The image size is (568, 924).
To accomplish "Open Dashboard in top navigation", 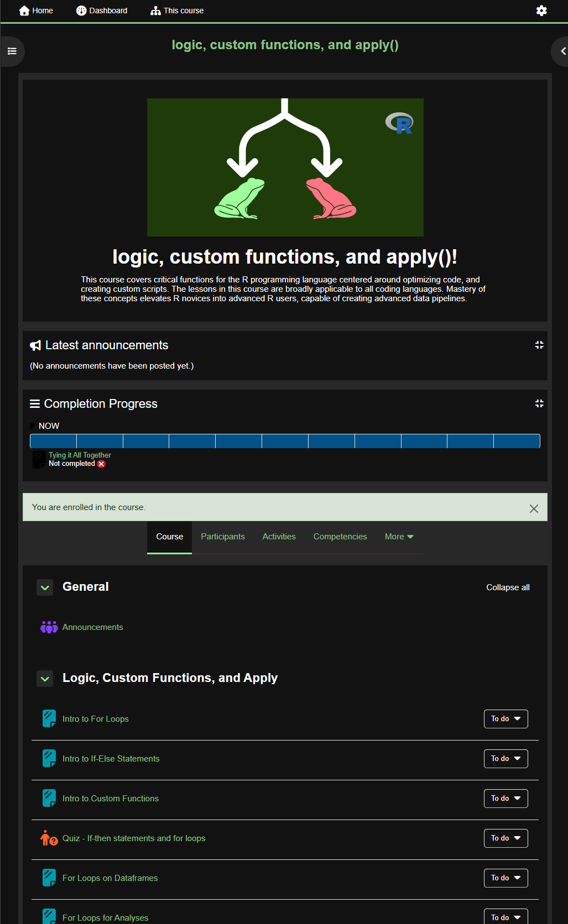I will tap(102, 11).
